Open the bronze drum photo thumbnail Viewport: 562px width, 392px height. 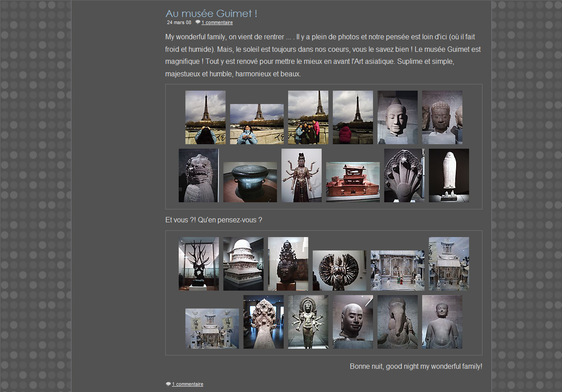coord(250,182)
